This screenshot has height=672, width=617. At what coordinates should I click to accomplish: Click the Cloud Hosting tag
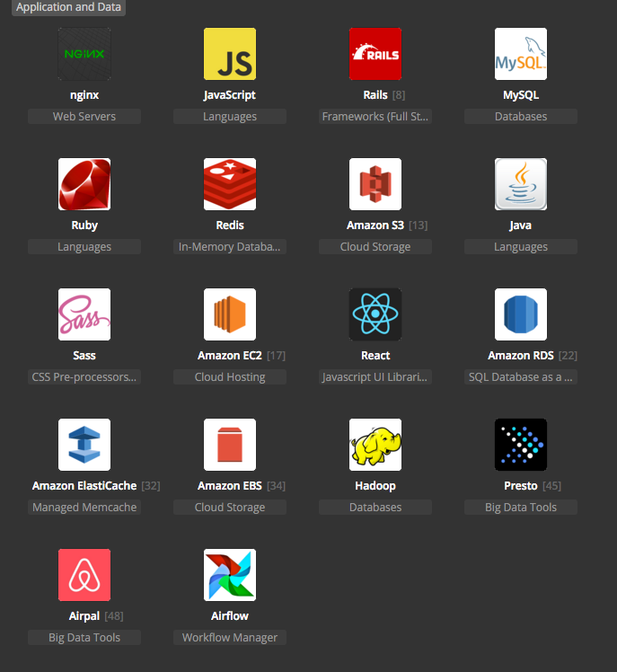coord(230,377)
